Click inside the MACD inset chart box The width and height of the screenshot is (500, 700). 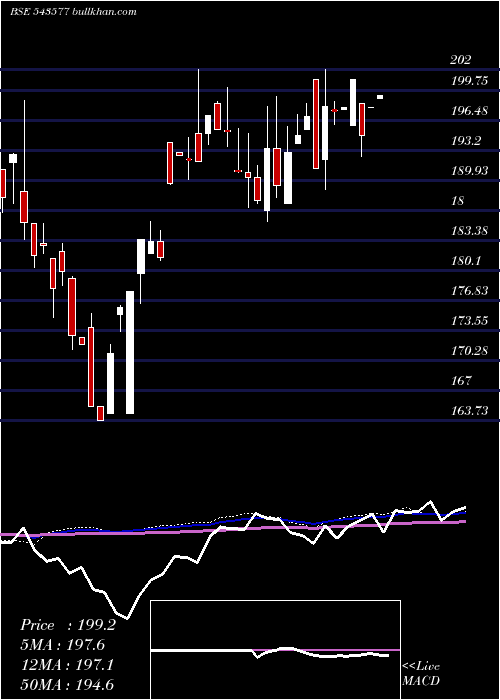(275, 650)
